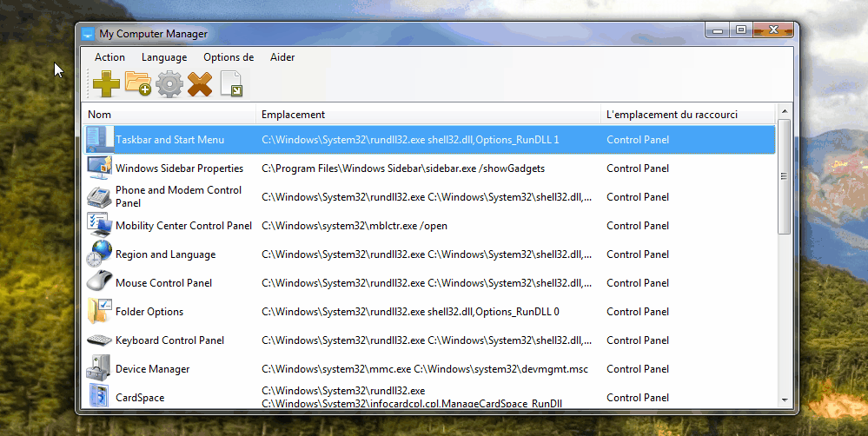This screenshot has height=436, width=868.
Task: Select the CardSpace entry name
Action: [140, 397]
